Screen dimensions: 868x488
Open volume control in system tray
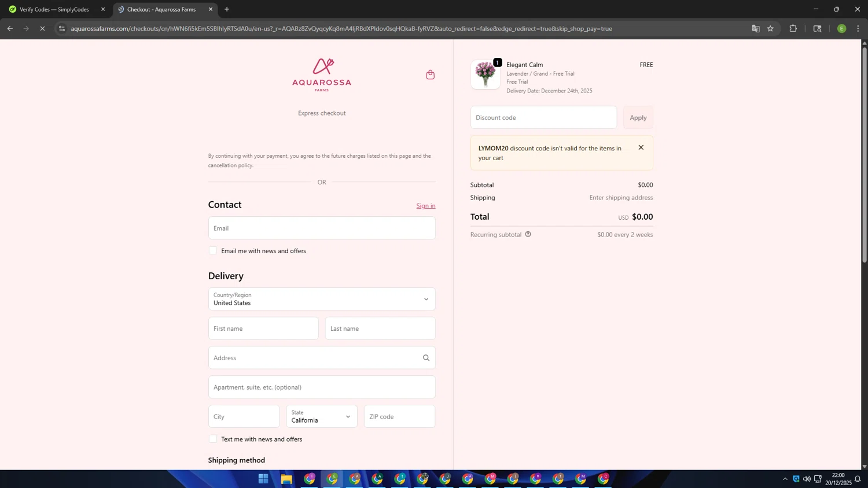(807, 479)
